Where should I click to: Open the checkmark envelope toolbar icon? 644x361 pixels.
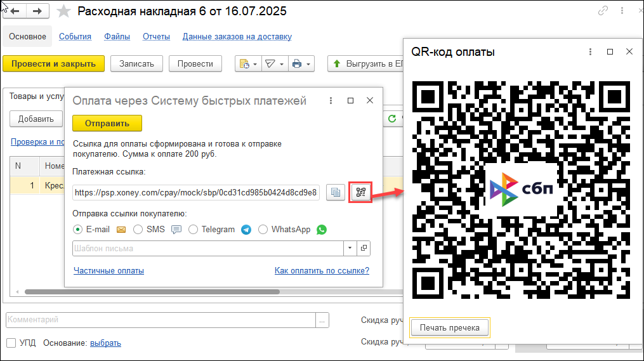pos(270,63)
